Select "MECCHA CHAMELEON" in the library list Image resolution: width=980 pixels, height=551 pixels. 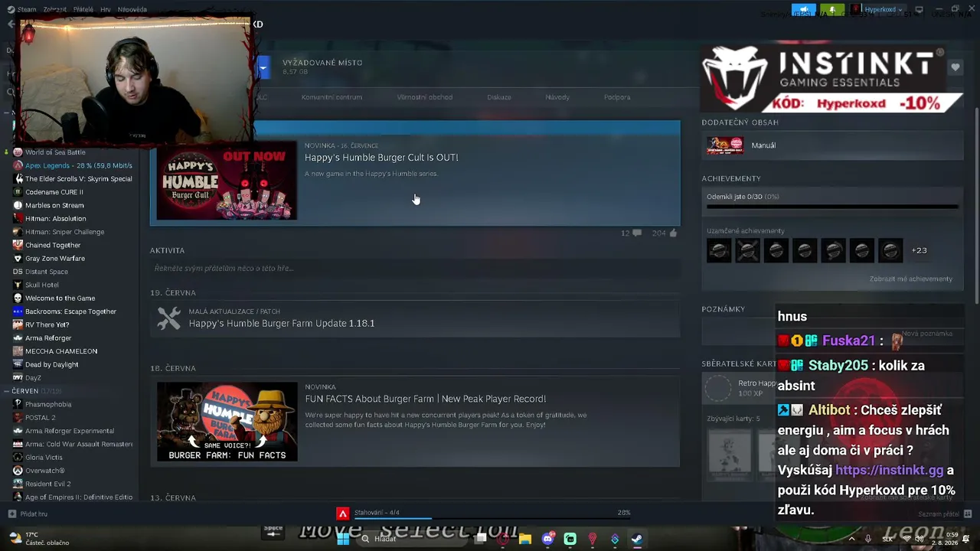pos(61,351)
